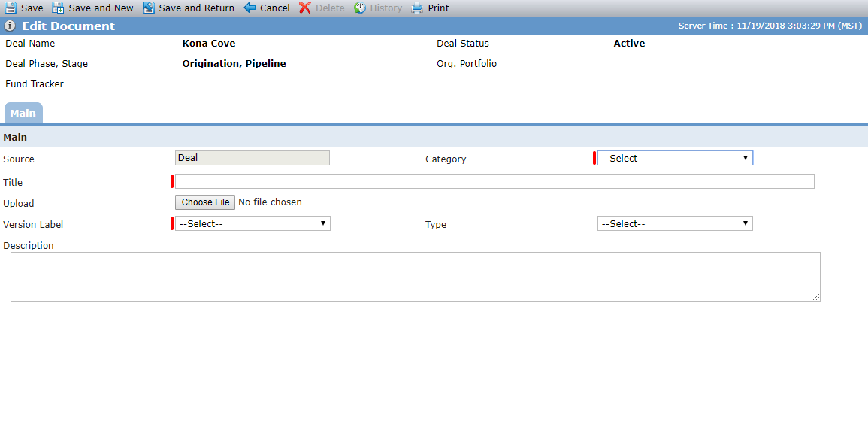Click the Save and Return label
Viewport: 868px width, 425px height.
[x=196, y=8]
